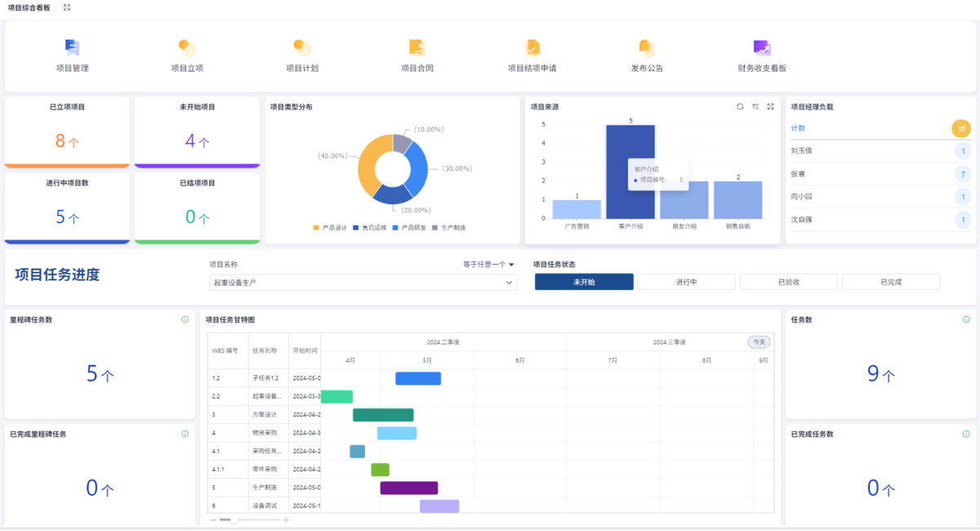Screen dimensions: 980x531
Task: Open the 财务收支看板 icon
Action: pyautogui.click(x=761, y=48)
